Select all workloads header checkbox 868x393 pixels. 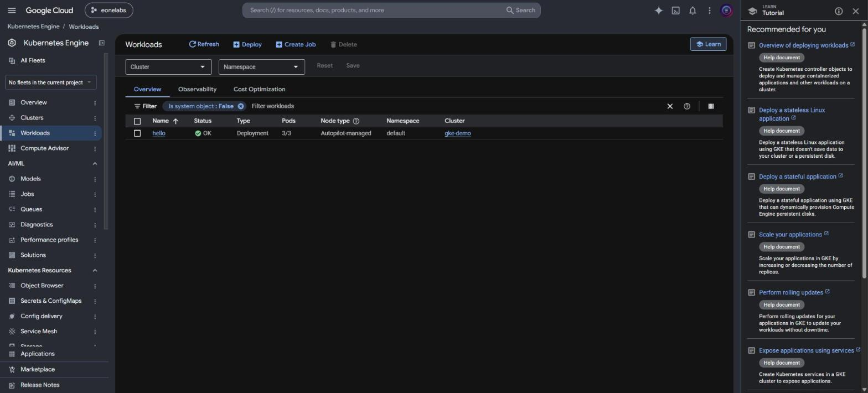coord(137,121)
